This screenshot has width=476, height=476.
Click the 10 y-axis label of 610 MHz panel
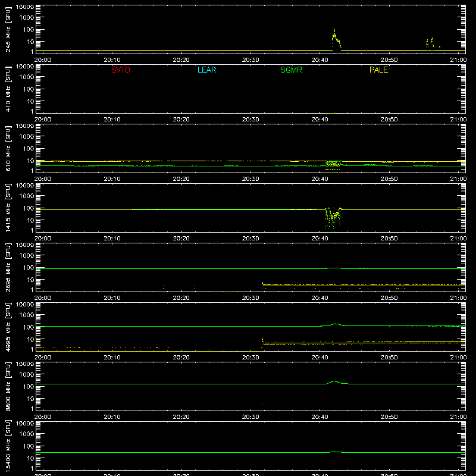coord(31,161)
